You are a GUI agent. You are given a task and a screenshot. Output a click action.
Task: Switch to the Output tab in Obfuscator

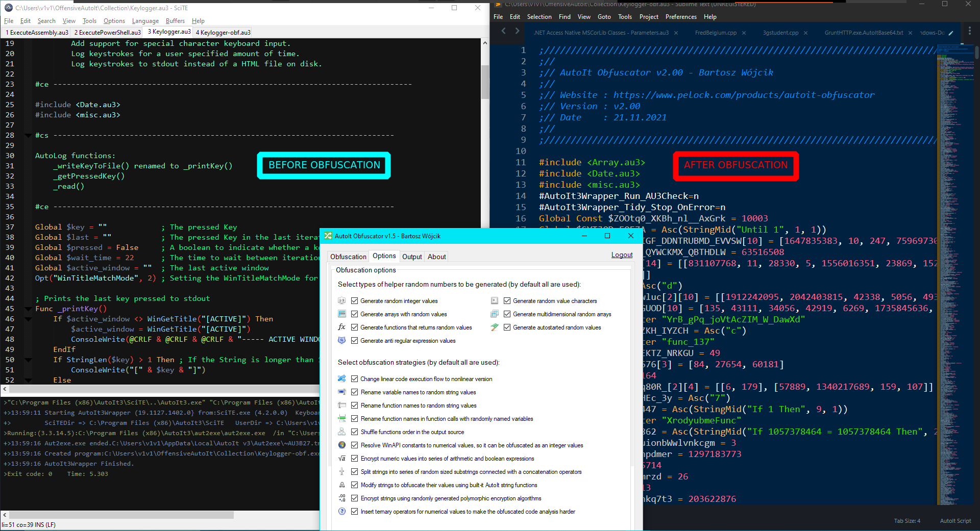point(412,257)
